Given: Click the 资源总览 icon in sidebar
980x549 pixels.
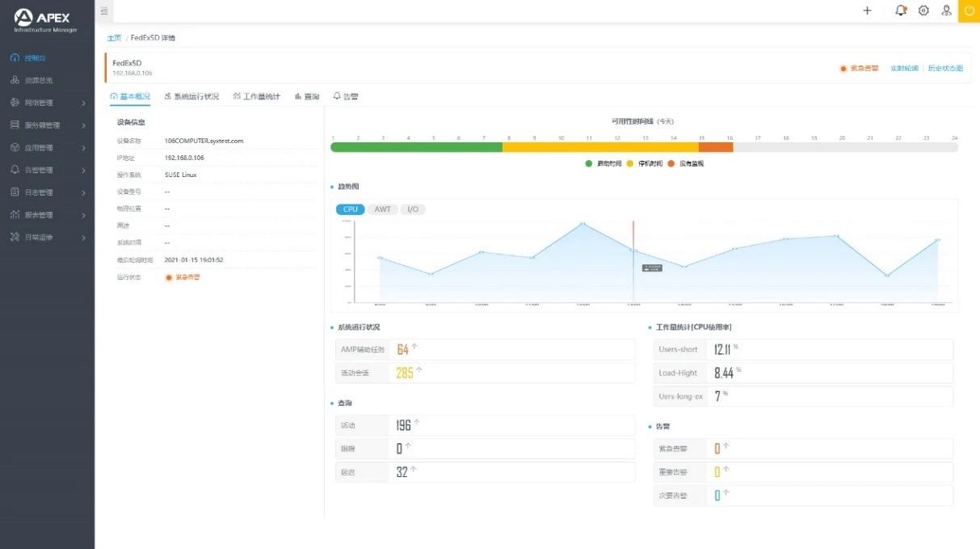Looking at the screenshot, I should pos(15,81).
